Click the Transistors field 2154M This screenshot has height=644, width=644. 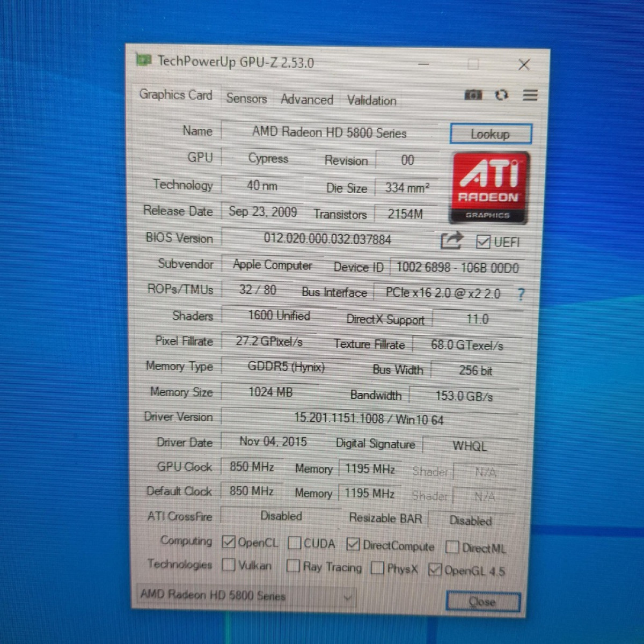tap(405, 214)
